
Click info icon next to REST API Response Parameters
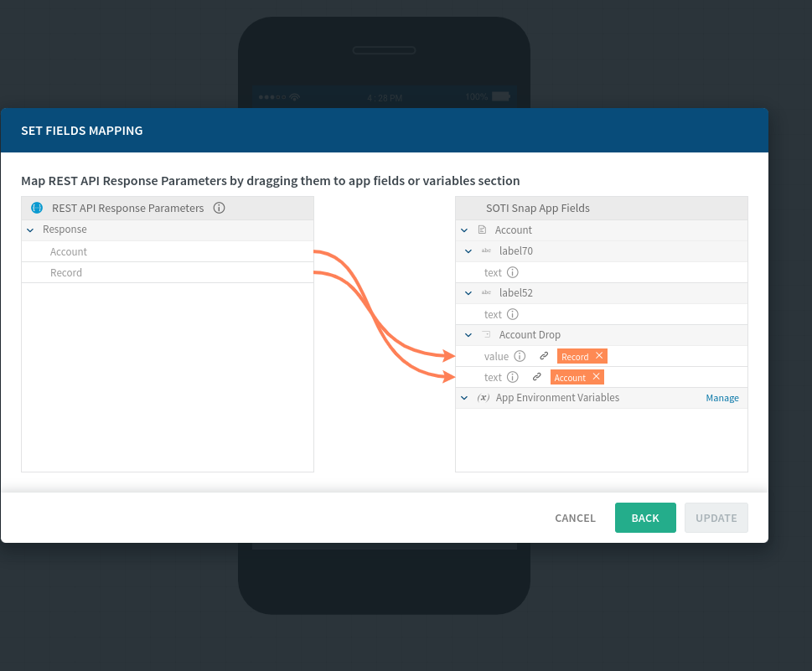(219, 208)
